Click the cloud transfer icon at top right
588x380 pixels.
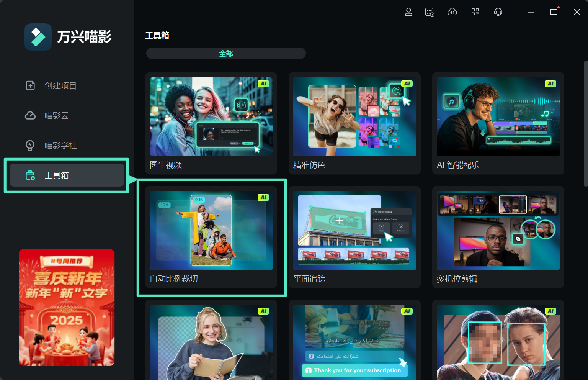tap(452, 12)
